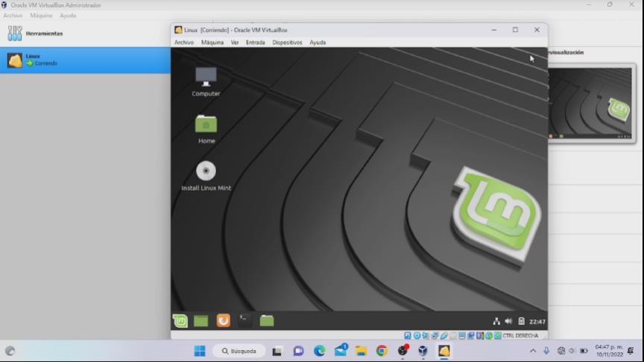The image size is (644, 362).
Task: Click Windows taskbar date and time
Action: coord(609,351)
